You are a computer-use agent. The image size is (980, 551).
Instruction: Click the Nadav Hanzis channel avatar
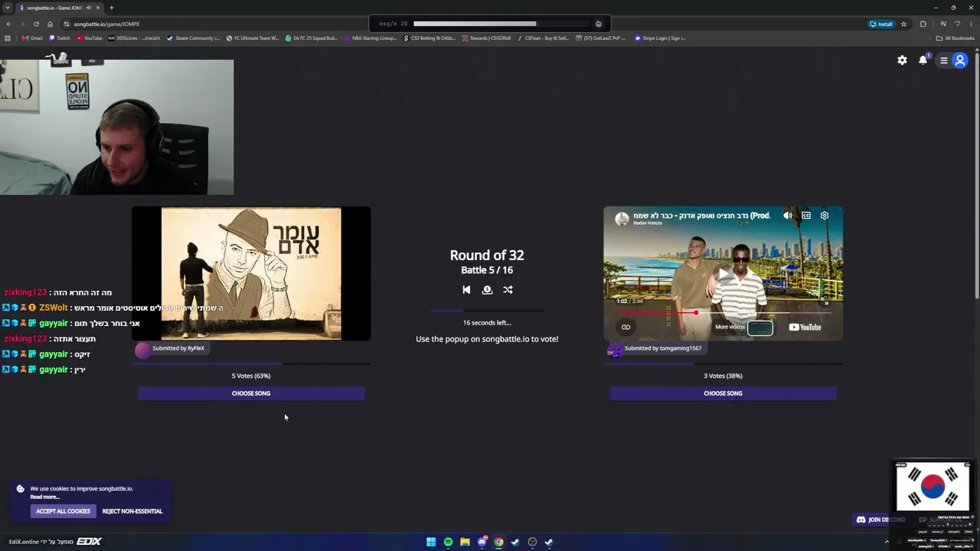pyautogui.click(x=622, y=219)
